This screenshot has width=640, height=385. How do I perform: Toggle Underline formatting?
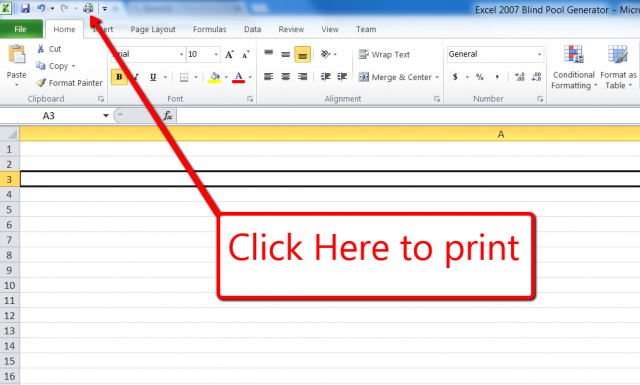coord(153,77)
